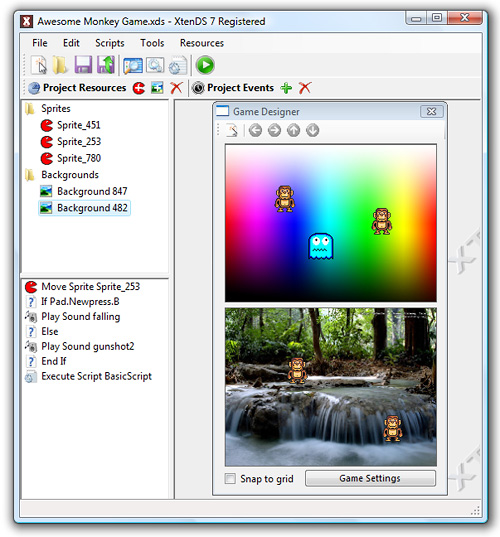Add a new background resource icon

point(158,88)
